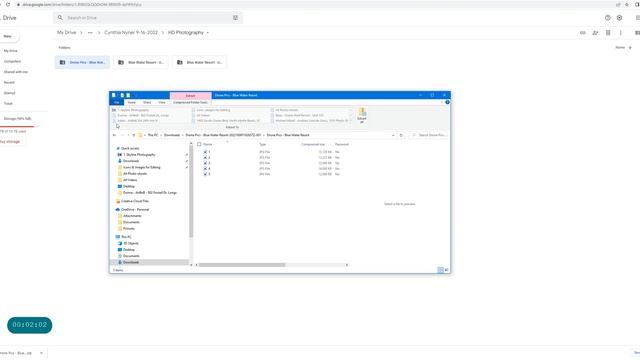Viewport: 640px width, 360px height.
Task: Open Quick access in navigation pane
Action: point(130,149)
